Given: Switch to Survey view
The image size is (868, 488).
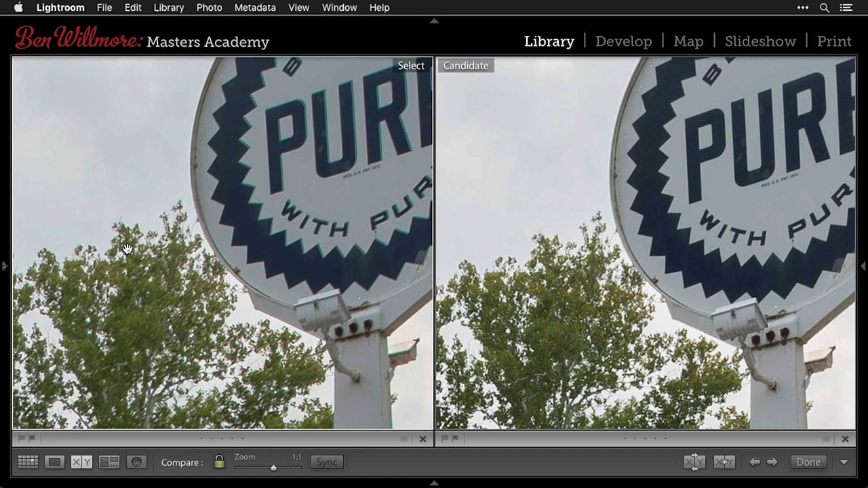Looking at the screenshot, I should tap(108, 462).
